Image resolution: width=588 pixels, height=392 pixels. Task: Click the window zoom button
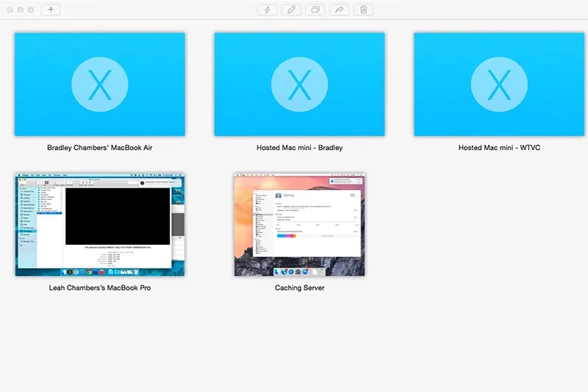click(x=31, y=10)
